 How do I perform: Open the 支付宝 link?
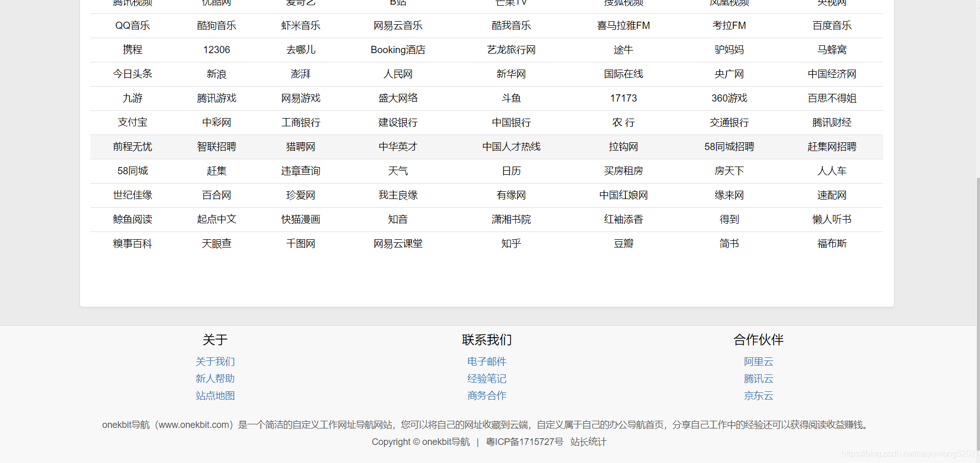click(x=133, y=123)
